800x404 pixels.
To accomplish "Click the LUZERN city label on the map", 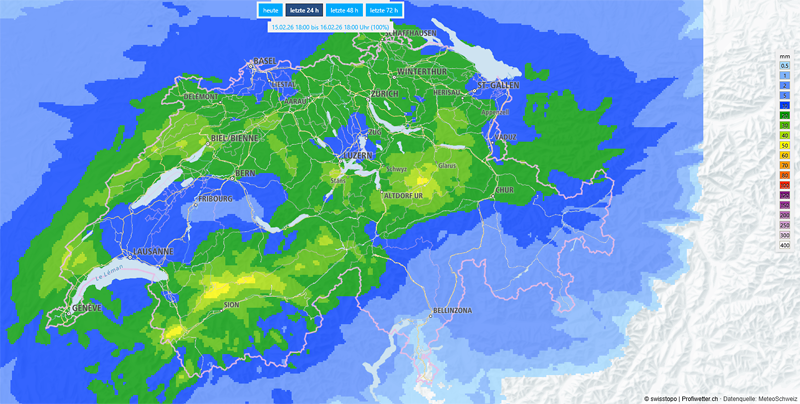I will pos(358,155).
